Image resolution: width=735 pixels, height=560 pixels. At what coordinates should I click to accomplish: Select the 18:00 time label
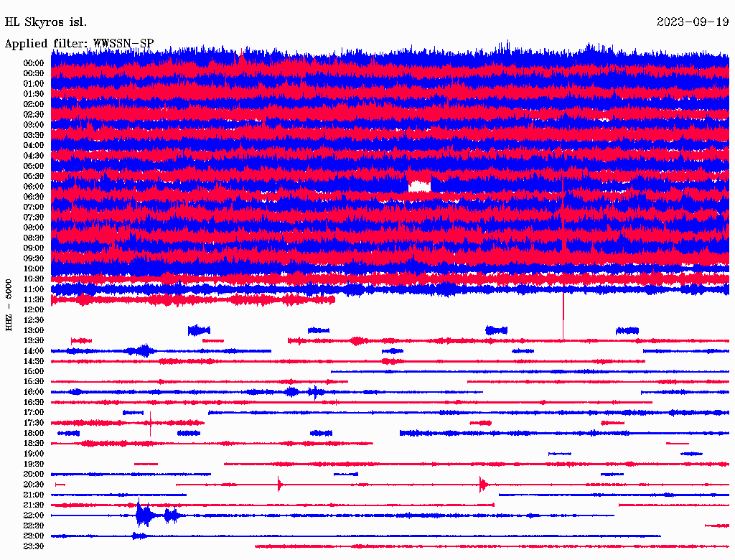[34, 433]
